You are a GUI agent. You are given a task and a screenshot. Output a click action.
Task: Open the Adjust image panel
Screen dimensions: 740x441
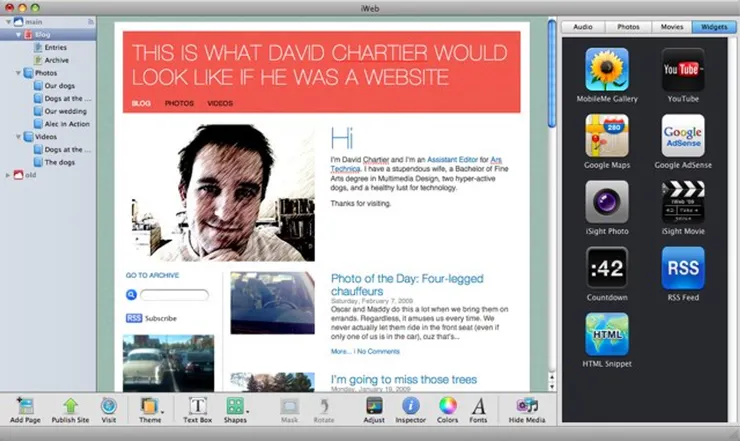pos(374,410)
